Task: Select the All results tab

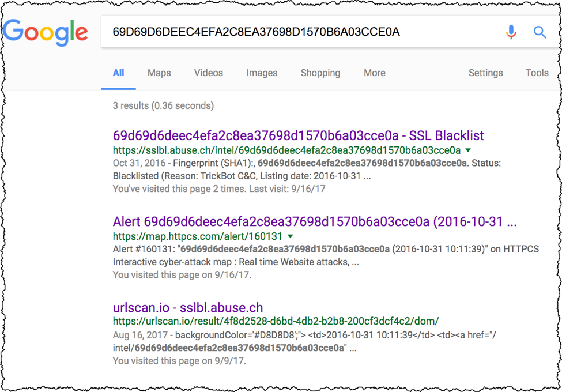Action: (x=118, y=73)
